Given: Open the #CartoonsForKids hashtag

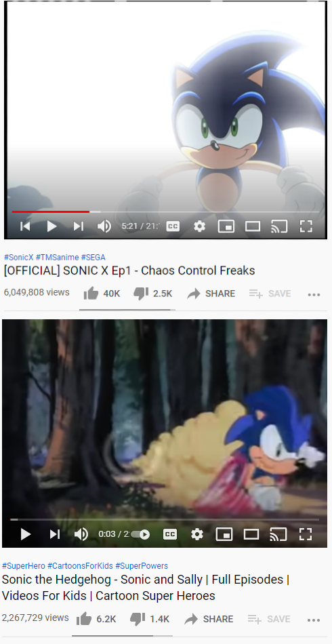Looking at the screenshot, I should coord(80,566).
